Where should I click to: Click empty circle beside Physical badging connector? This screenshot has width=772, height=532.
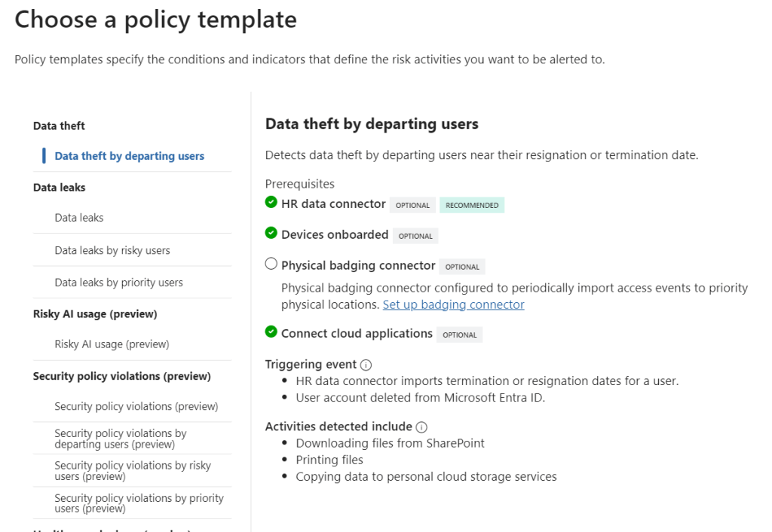(x=271, y=265)
